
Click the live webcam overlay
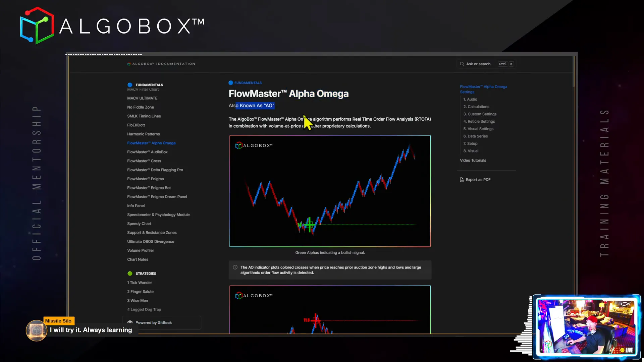[586, 326]
